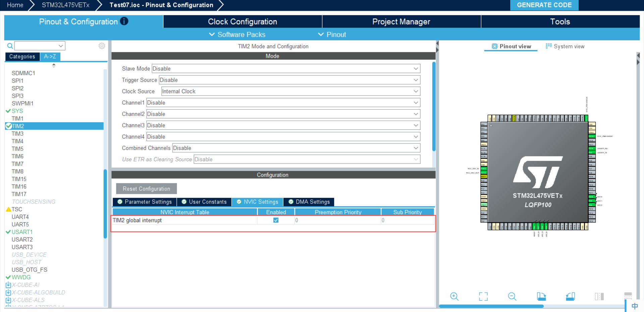Open the Combined Channels dropdown
This screenshot has width=644, height=312.
point(296,148)
